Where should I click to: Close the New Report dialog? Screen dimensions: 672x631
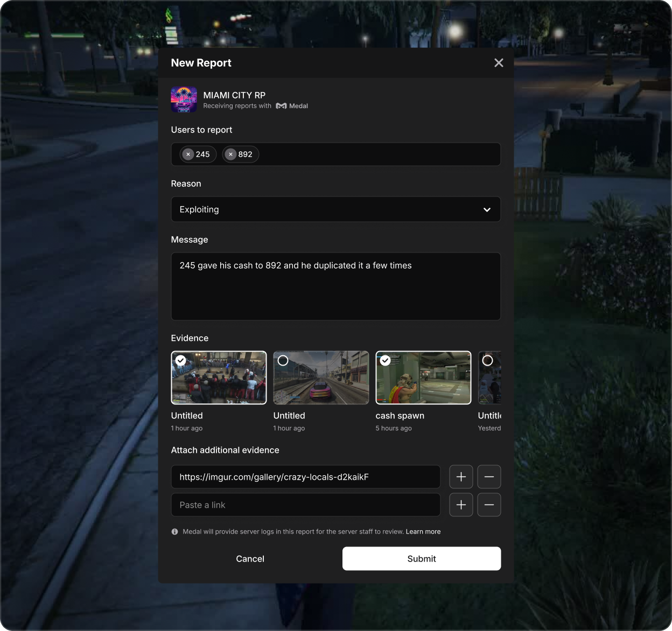coord(499,63)
